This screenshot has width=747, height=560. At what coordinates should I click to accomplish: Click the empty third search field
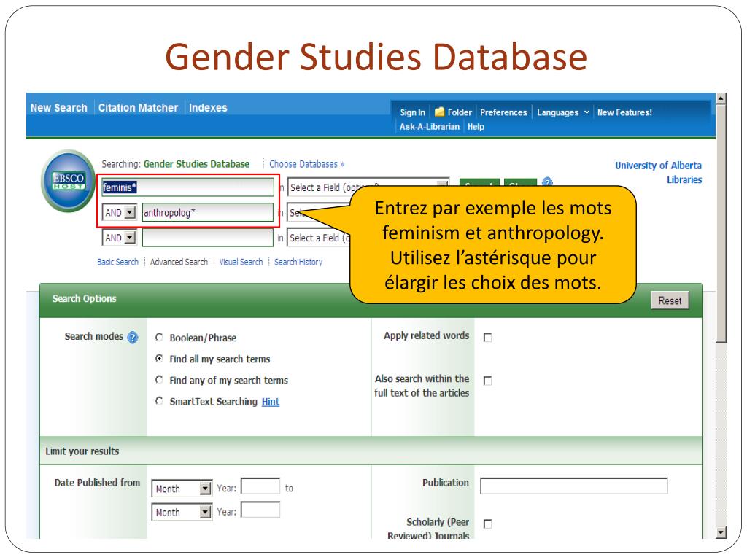click(208, 238)
